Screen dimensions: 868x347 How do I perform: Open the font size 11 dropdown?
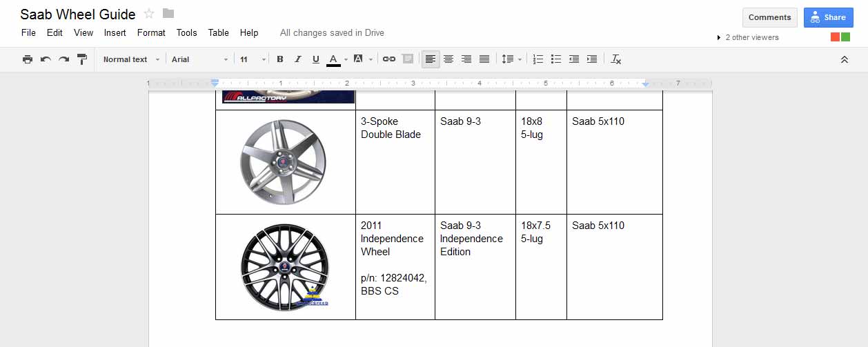[x=253, y=59]
